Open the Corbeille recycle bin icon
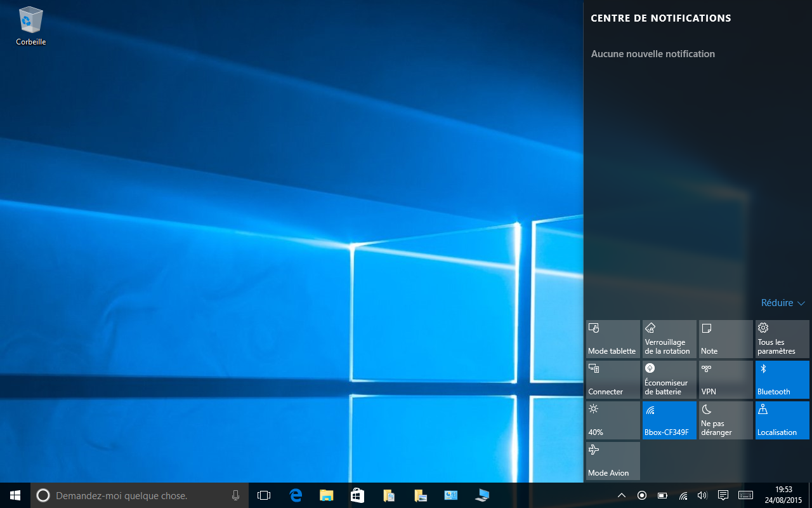The height and width of the screenshot is (508, 812). (x=30, y=26)
